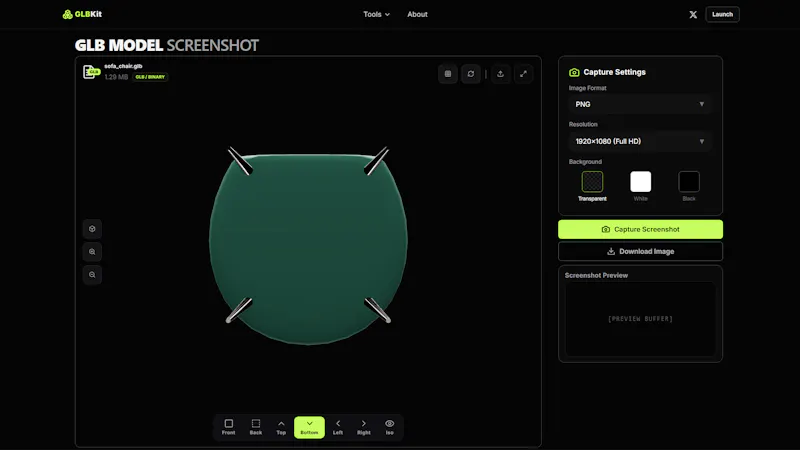Viewport: 800px width, 450px height.
Task: Select the Black background swatch
Action: click(x=689, y=182)
